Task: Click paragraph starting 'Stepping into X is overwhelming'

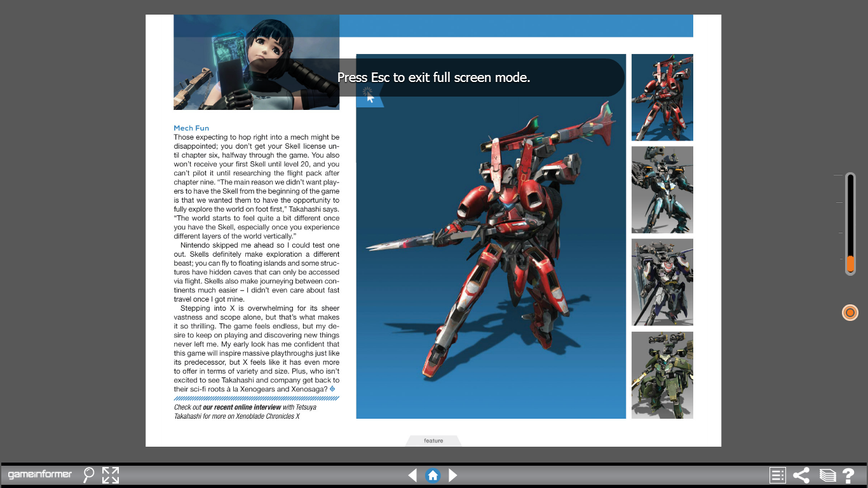Action: (x=257, y=349)
